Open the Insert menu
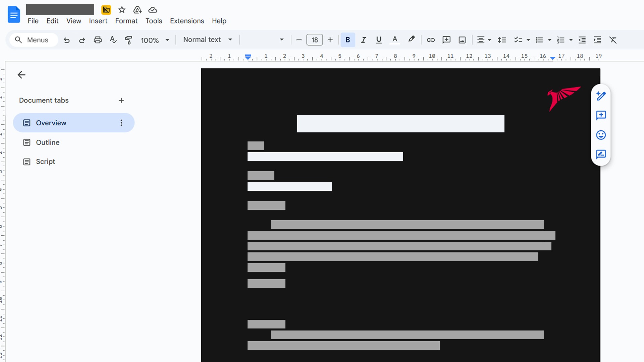This screenshot has width=644, height=362. click(x=98, y=21)
